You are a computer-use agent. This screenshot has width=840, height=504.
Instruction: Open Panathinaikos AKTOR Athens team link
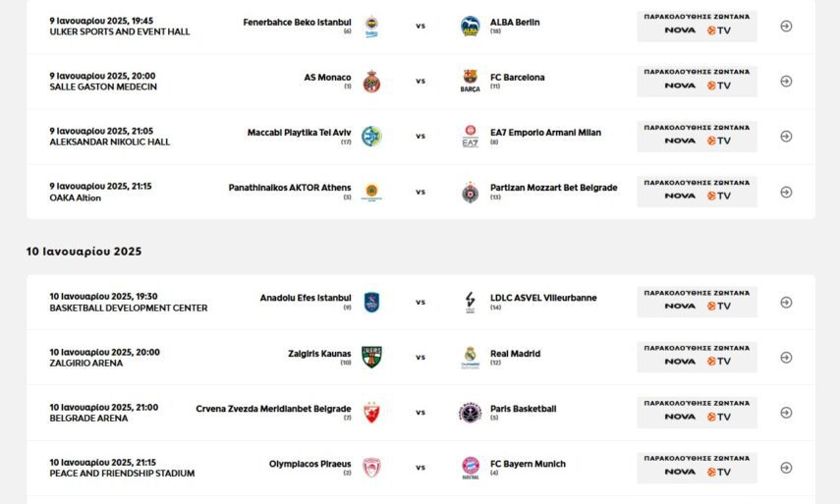[289, 188]
